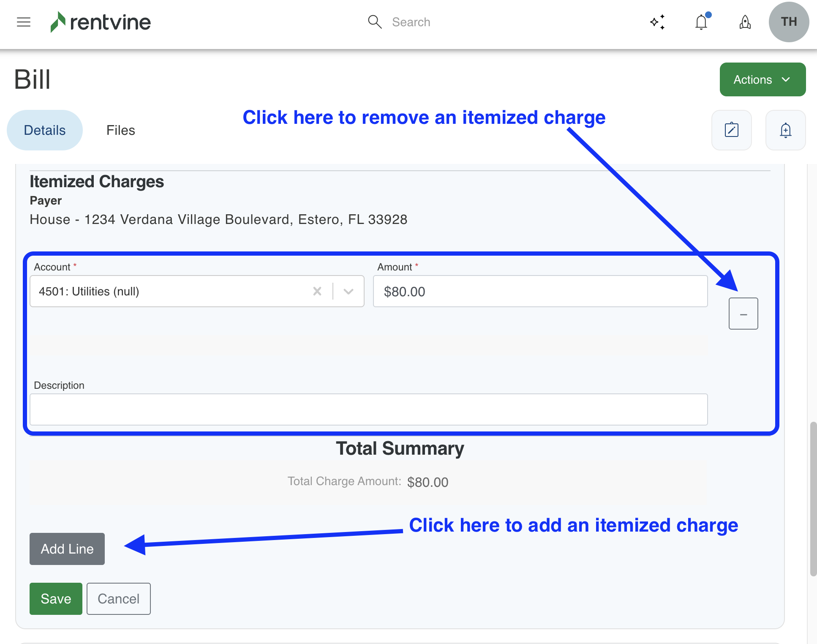Viewport: 817px width, 644px height.
Task: Click the edit note icon button
Action: click(x=731, y=130)
